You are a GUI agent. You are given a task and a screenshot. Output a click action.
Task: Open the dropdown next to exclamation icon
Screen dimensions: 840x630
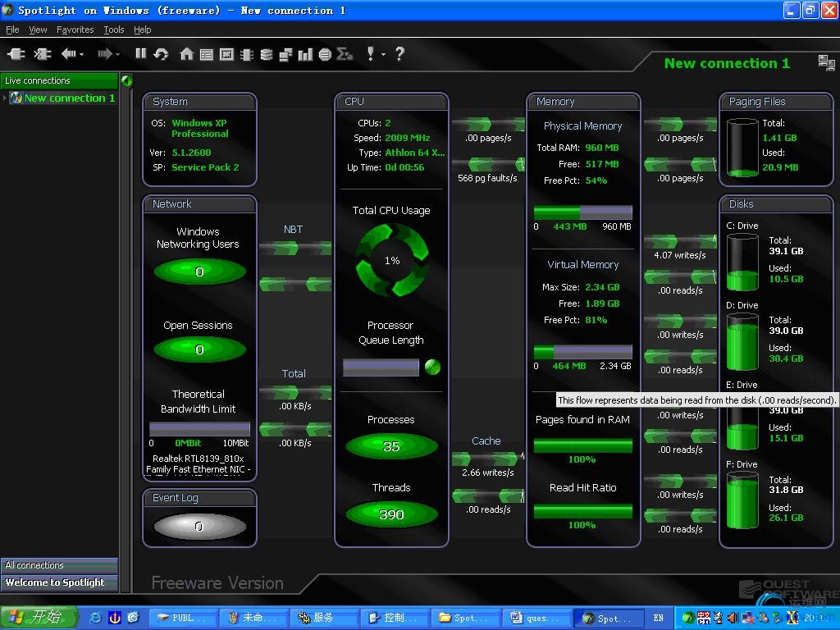click(x=383, y=54)
